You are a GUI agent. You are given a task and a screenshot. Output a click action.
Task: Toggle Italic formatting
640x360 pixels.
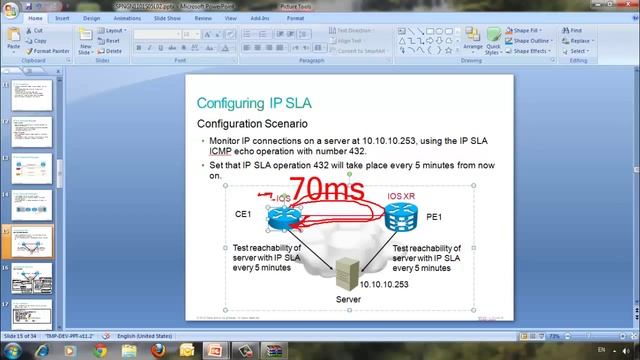click(149, 48)
